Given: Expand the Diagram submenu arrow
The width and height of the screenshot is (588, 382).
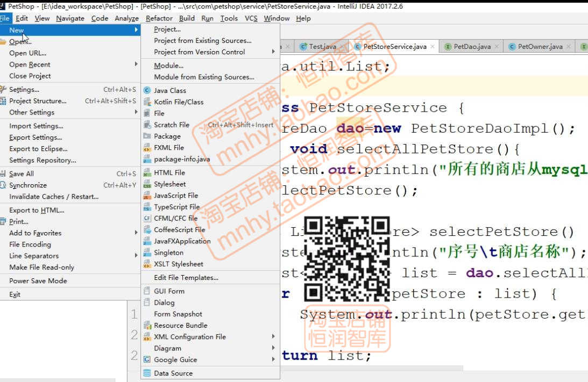Looking at the screenshot, I should pyautogui.click(x=273, y=348).
